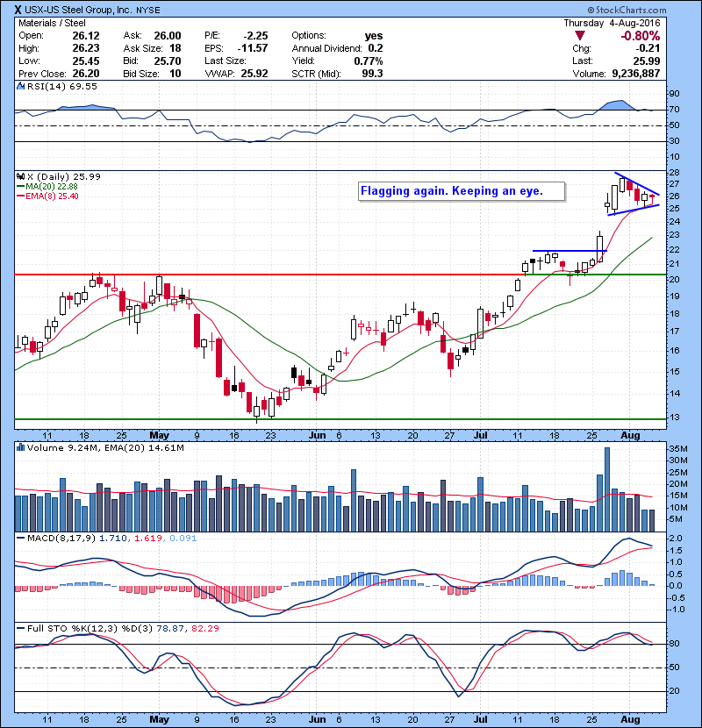
Task: Click the Open value 26.12
Action: [x=85, y=36]
